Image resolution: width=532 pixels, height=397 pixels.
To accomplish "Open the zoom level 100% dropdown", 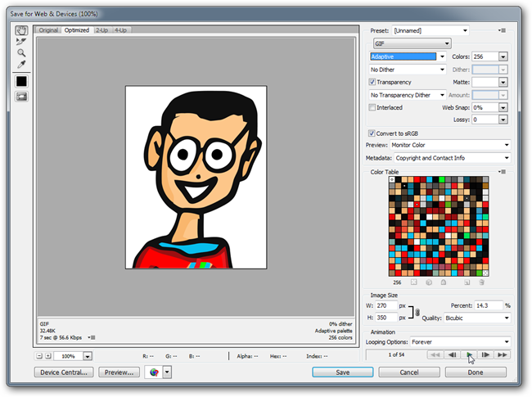I will pyautogui.click(x=88, y=356).
